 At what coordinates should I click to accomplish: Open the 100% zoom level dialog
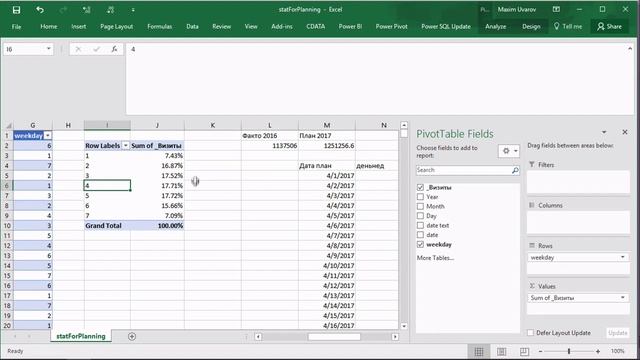618,351
